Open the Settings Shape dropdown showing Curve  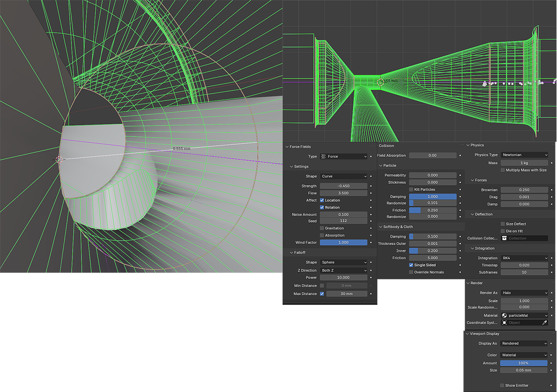point(343,176)
